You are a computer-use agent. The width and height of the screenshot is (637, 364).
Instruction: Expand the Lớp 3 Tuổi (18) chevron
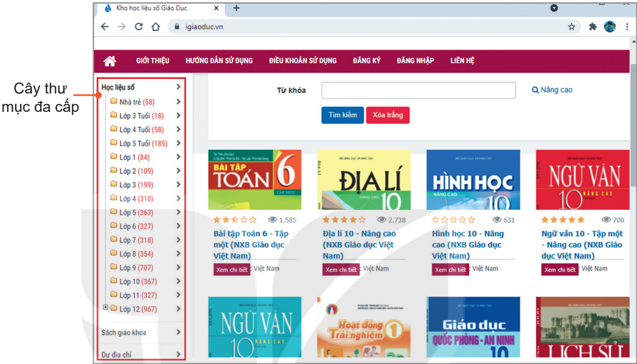178,116
